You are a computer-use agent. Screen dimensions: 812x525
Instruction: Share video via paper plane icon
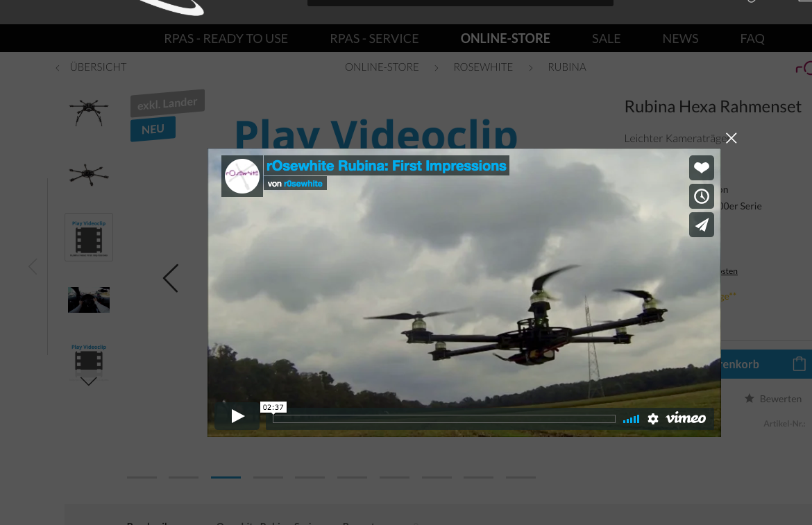(x=701, y=225)
